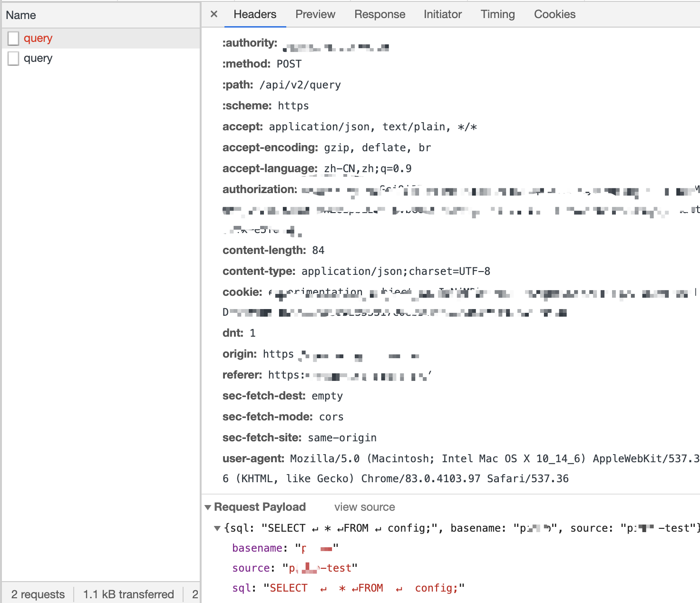The image size is (700, 603).
Task: Click the file icon of the red query request
Action: pyautogui.click(x=13, y=39)
